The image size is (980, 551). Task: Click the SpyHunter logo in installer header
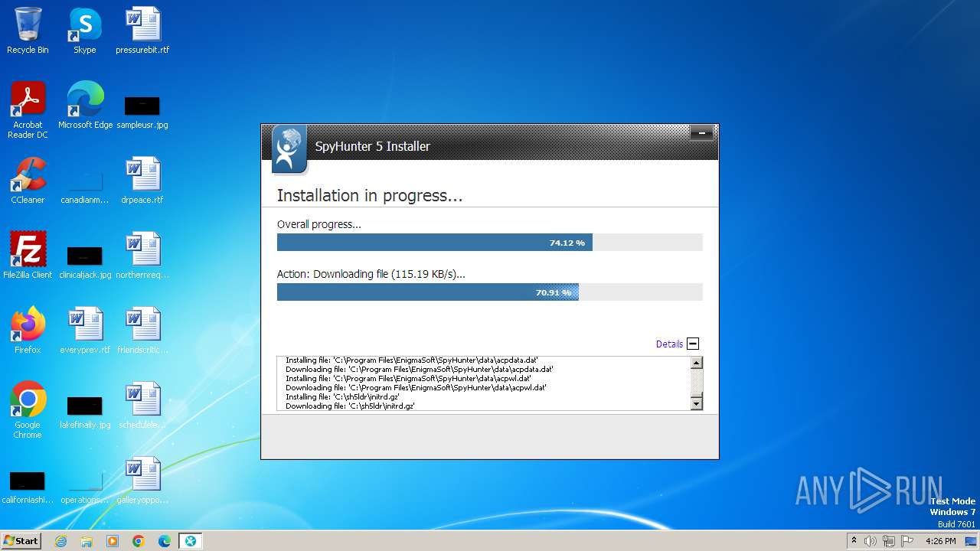coord(289,149)
